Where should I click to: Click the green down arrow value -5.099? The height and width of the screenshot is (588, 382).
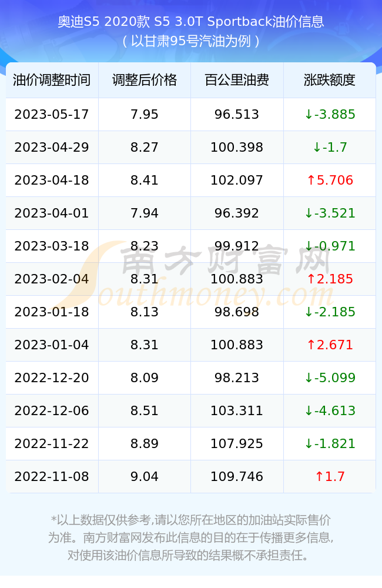point(330,378)
